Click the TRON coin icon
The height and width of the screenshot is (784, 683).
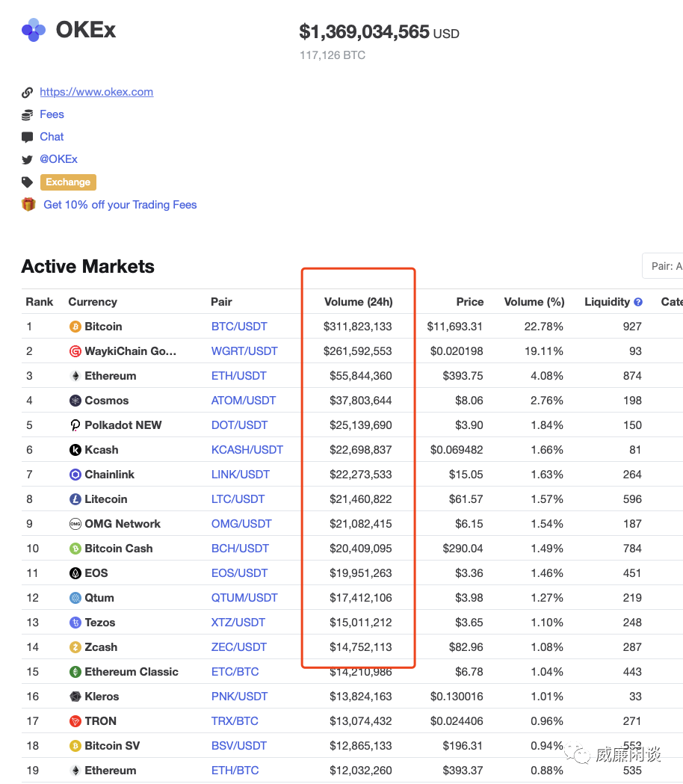[75, 721]
